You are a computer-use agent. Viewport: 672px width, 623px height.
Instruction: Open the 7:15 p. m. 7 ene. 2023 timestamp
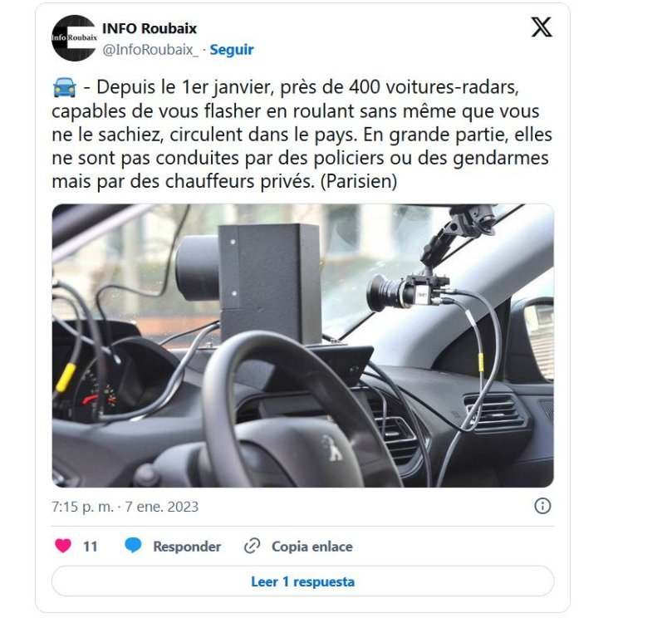tap(125, 507)
